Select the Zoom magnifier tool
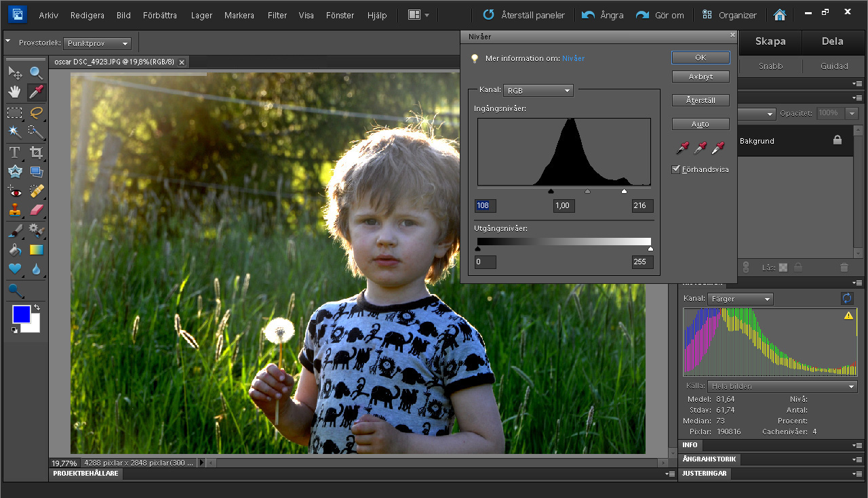The height and width of the screenshot is (498, 868). coord(36,72)
